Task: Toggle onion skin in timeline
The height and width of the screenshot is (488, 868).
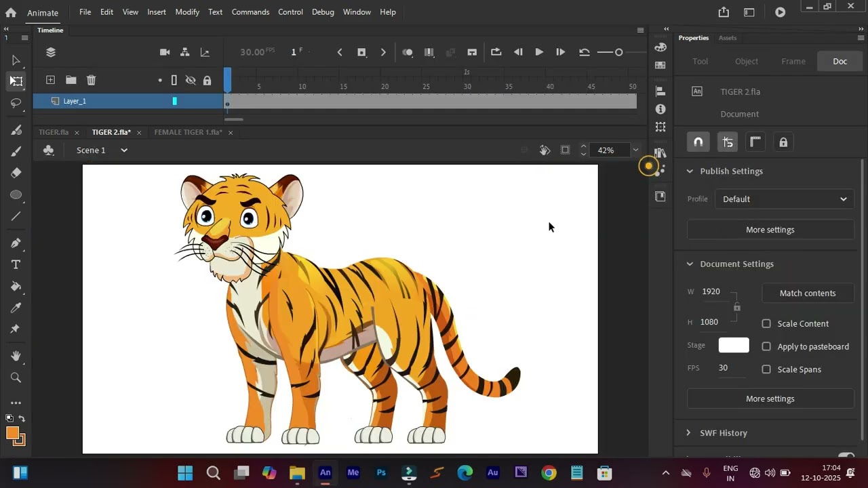Action: pyautogui.click(x=408, y=52)
